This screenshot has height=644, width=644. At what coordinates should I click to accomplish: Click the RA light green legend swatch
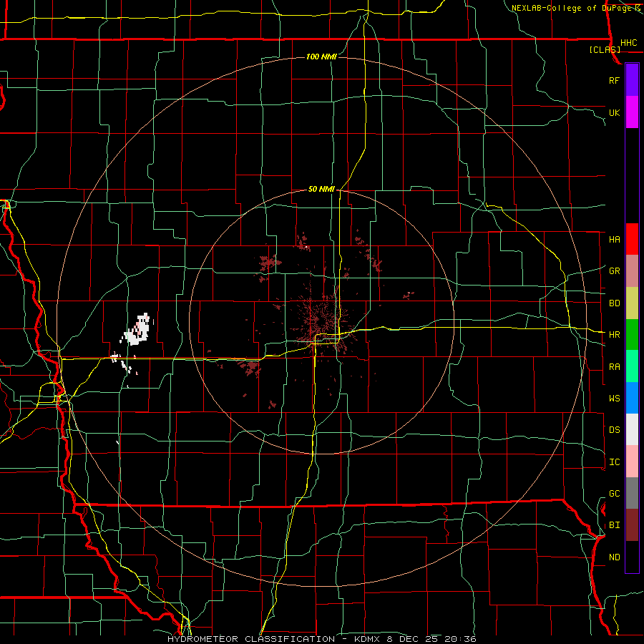point(632,366)
